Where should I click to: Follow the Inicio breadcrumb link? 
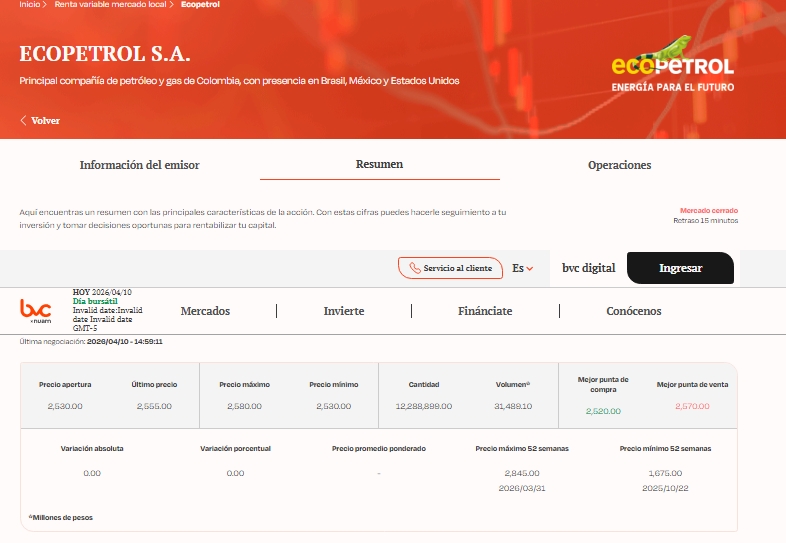30,5
